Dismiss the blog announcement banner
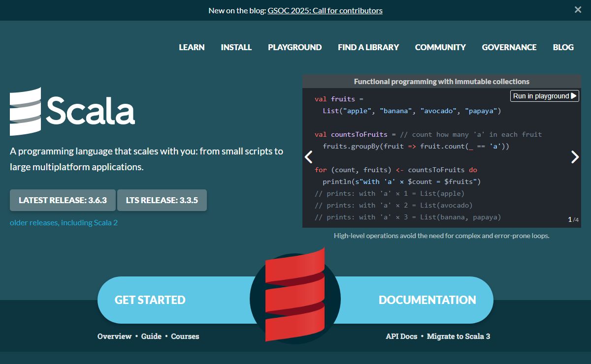 coord(578,10)
